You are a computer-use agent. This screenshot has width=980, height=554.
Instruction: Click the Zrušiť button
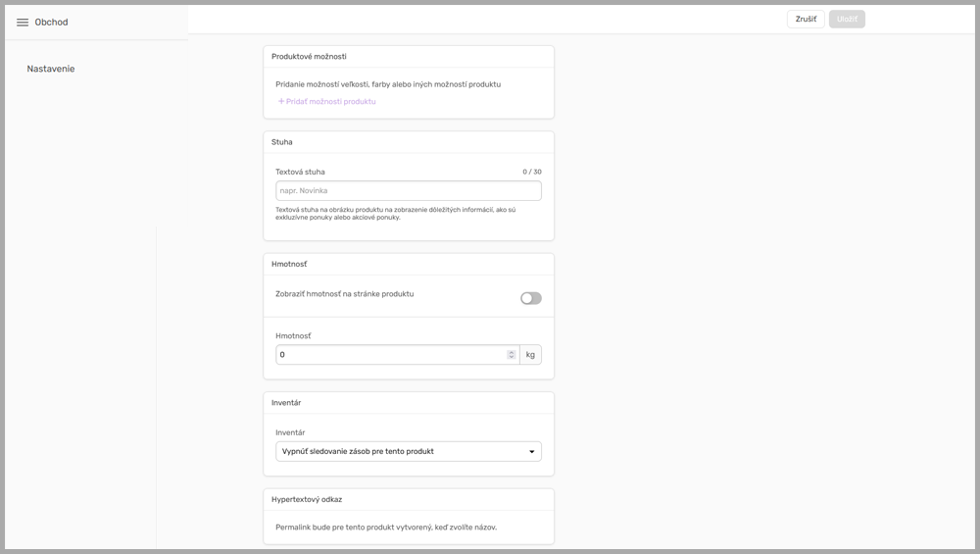click(806, 19)
